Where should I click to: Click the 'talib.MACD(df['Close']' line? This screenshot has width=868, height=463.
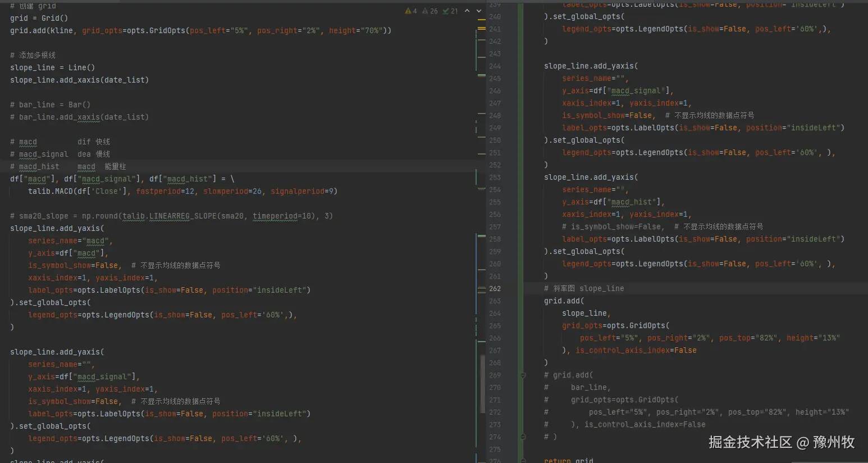click(182, 191)
